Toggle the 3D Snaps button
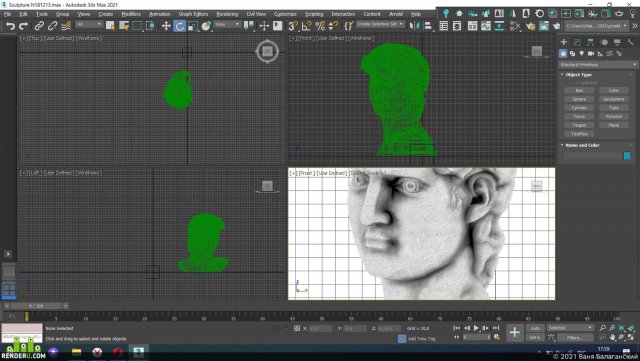Viewport: 640px width, 361px height. click(x=293, y=26)
